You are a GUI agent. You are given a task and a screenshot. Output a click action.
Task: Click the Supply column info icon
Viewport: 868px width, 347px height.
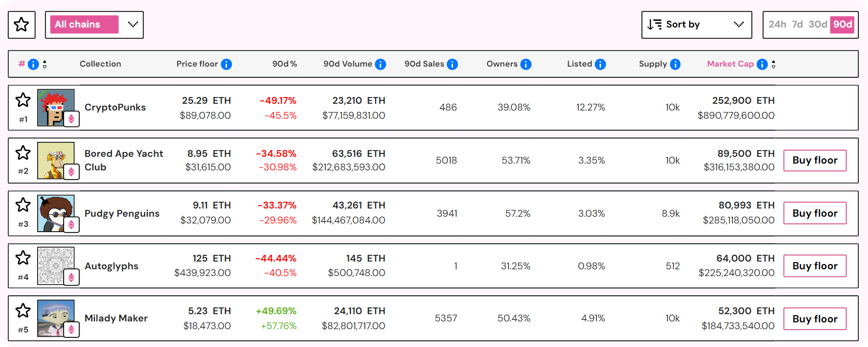[675, 64]
